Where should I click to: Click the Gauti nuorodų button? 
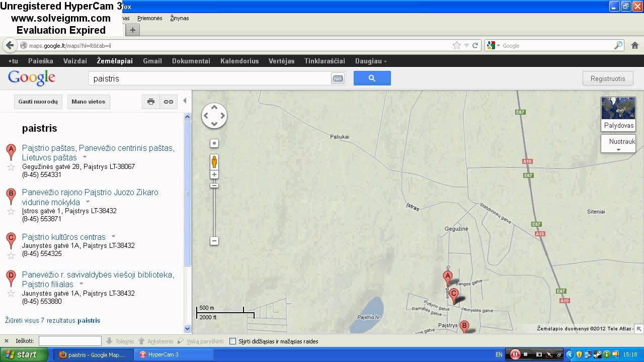[x=38, y=102]
